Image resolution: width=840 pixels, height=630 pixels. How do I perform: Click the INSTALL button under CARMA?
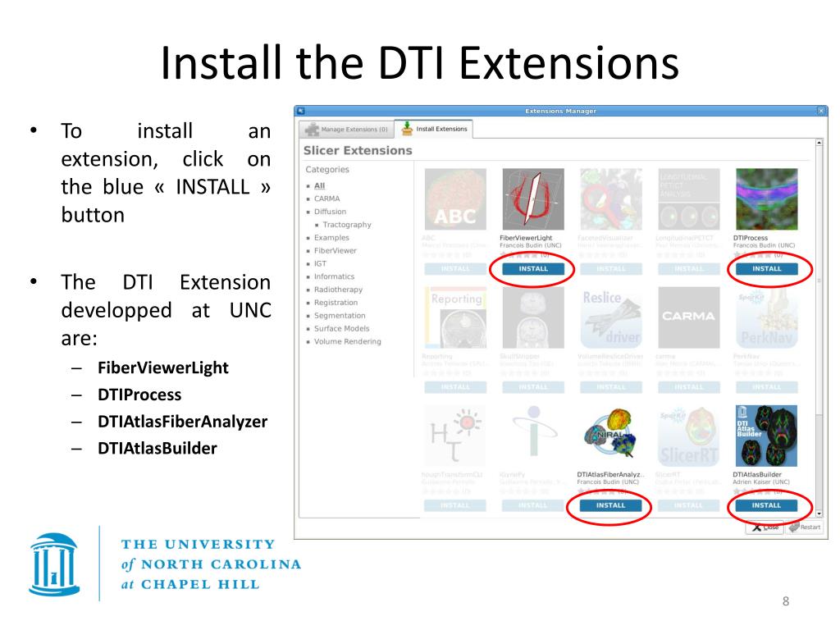tap(688, 387)
